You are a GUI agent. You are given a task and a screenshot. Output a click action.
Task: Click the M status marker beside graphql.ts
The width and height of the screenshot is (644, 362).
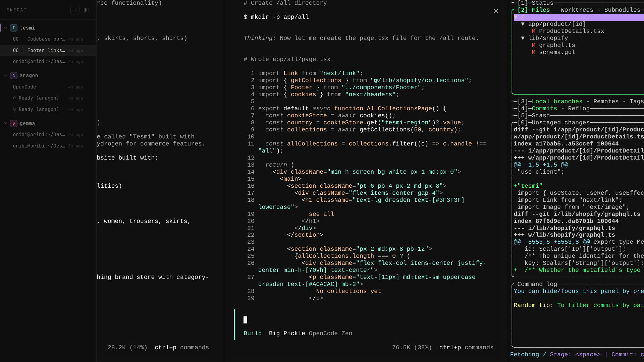pos(533,45)
